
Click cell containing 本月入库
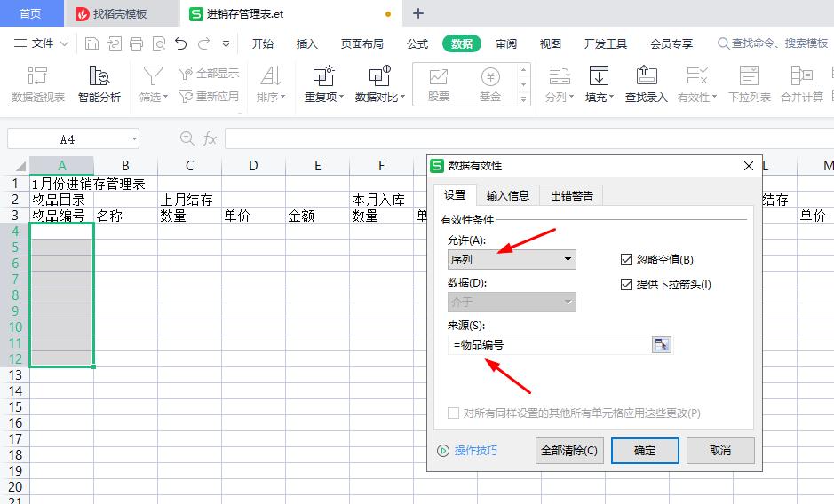pos(381,200)
